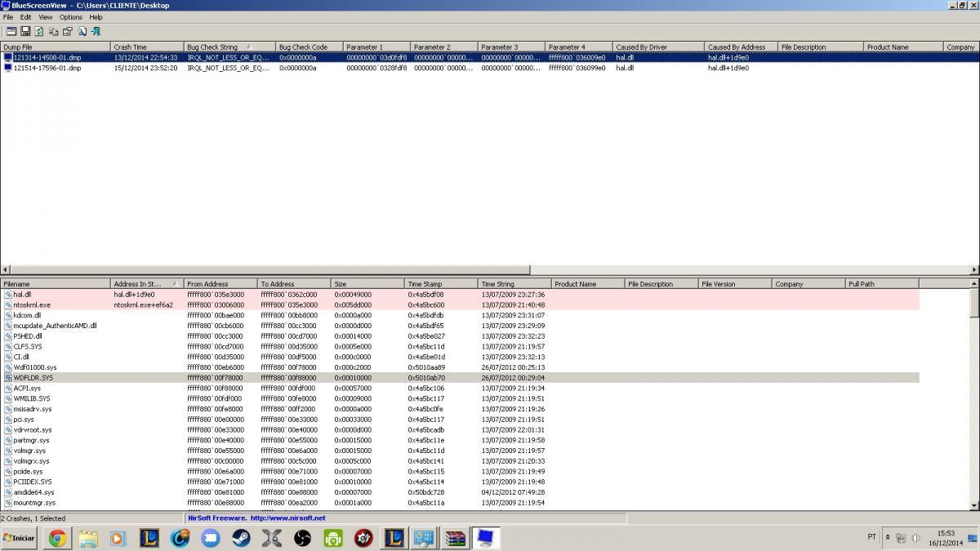Sort by the Caused By Driver column
Viewport: 980px width, 551px height.
[659, 47]
